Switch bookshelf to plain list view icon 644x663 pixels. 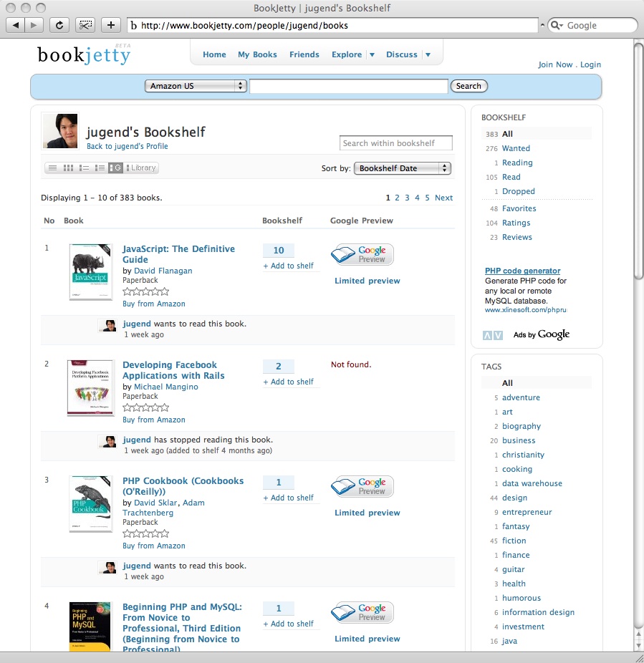click(x=52, y=168)
